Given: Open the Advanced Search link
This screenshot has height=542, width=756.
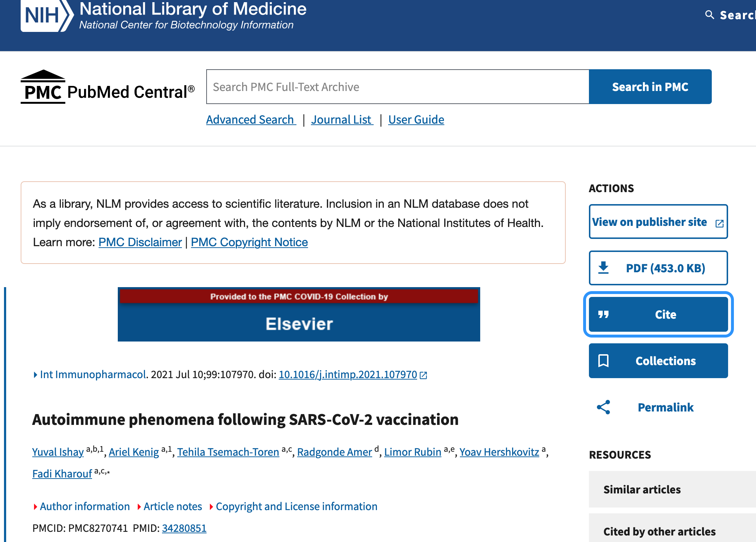Looking at the screenshot, I should pyautogui.click(x=250, y=120).
